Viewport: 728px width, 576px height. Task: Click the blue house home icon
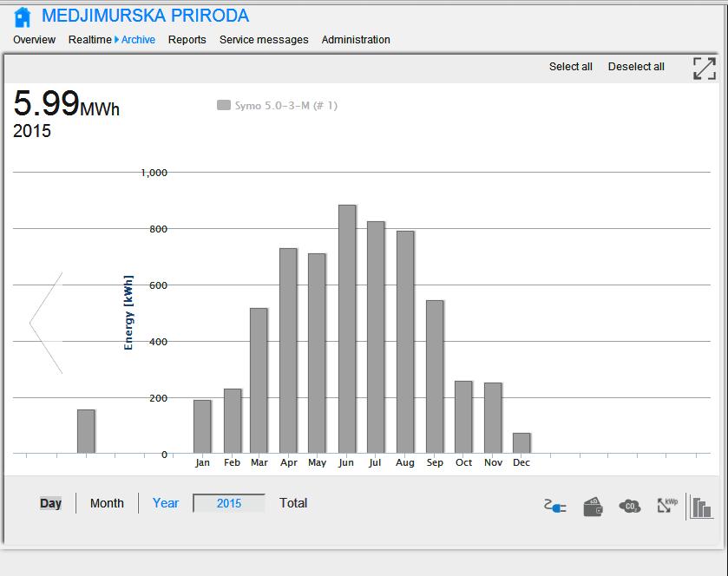[23, 17]
